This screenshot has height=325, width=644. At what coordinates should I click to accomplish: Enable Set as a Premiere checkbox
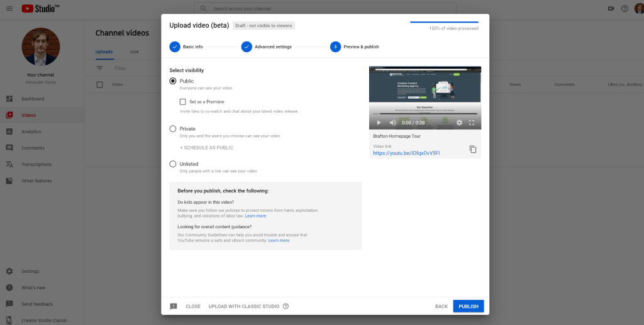[183, 101]
